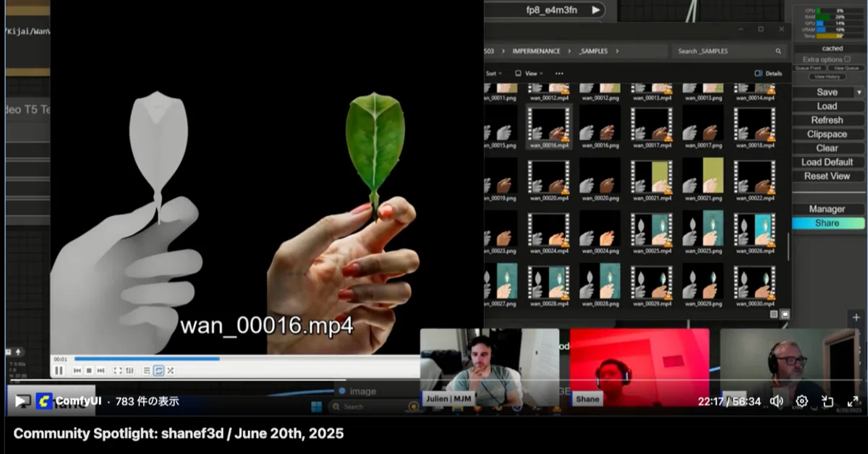Select _SAMPLES in the breadcrumb path
The height and width of the screenshot is (454, 868).
click(x=592, y=51)
